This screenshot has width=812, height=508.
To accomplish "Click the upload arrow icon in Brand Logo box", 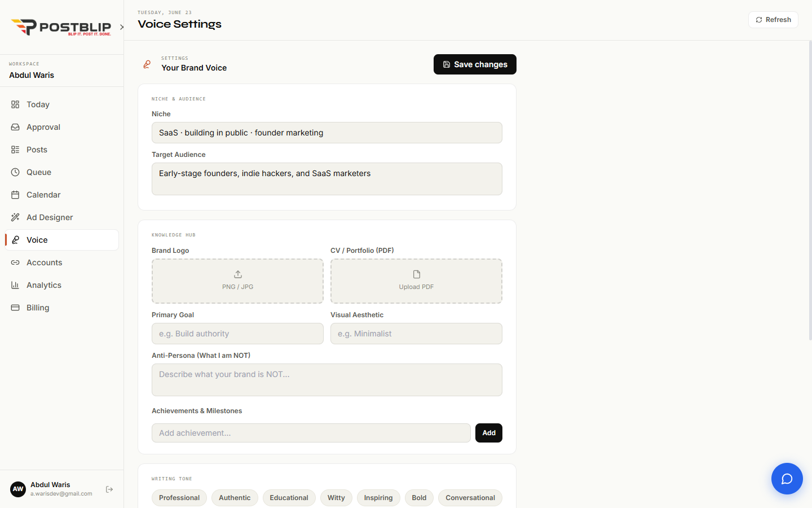I will click(x=238, y=274).
